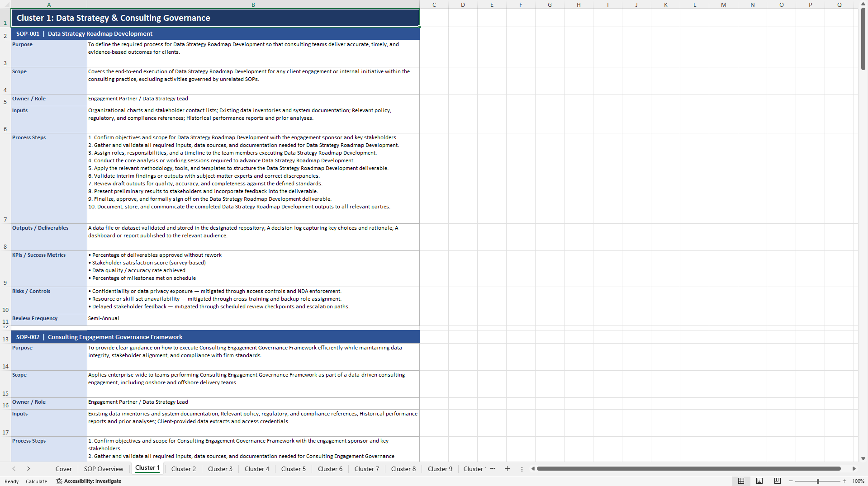Viewport: 868px width, 486px height.
Task: Switch to Cluster 6 sheet tab
Action: click(330, 469)
